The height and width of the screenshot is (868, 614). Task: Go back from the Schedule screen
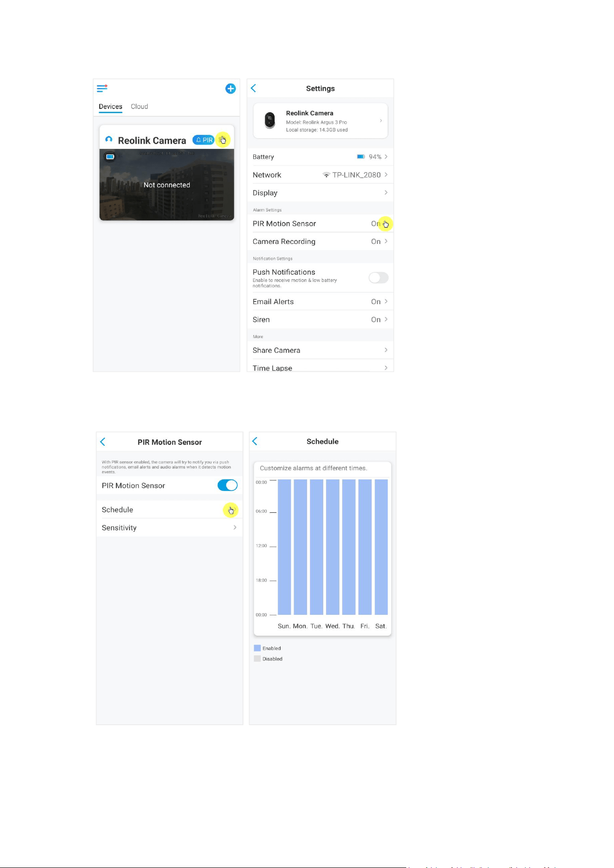(255, 441)
